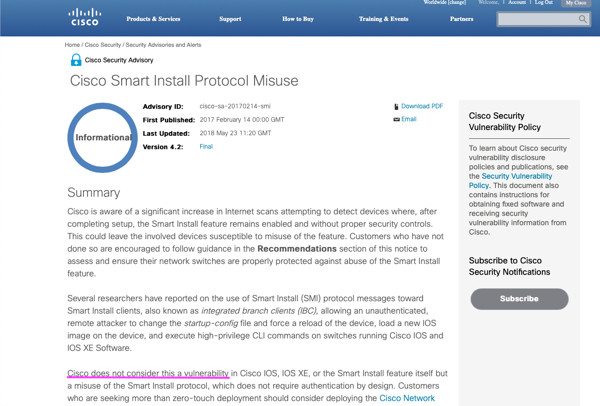Open the Partners menu
The image size is (600, 406).
pos(461,19)
